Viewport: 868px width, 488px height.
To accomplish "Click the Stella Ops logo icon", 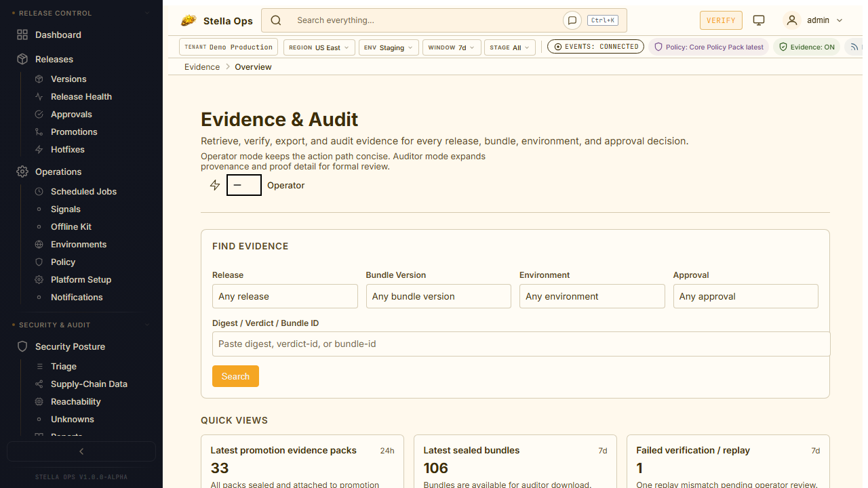I will pos(189,21).
